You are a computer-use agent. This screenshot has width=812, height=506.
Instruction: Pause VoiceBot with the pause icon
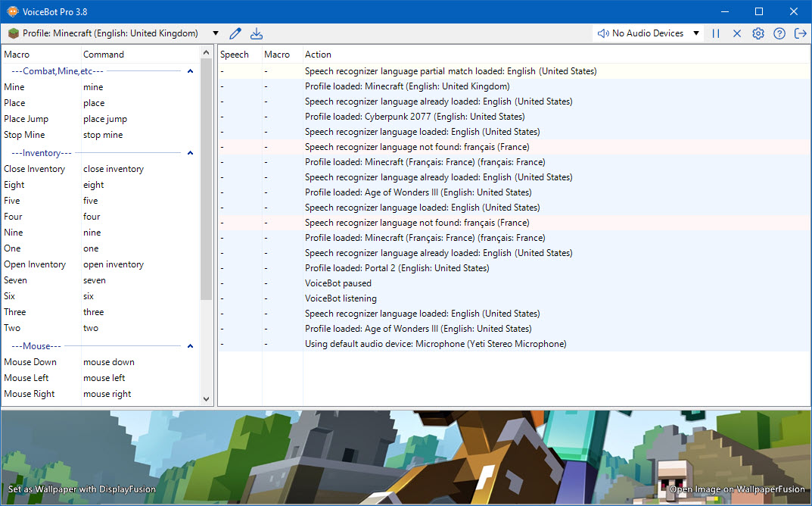[x=716, y=33]
